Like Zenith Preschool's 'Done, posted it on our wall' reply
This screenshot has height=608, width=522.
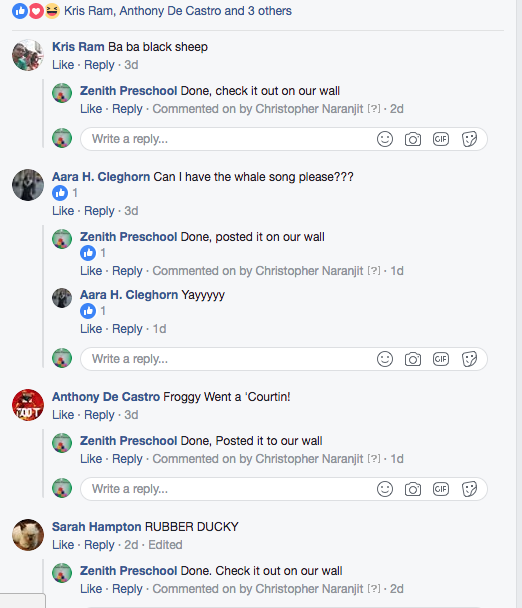tap(91, 271)
